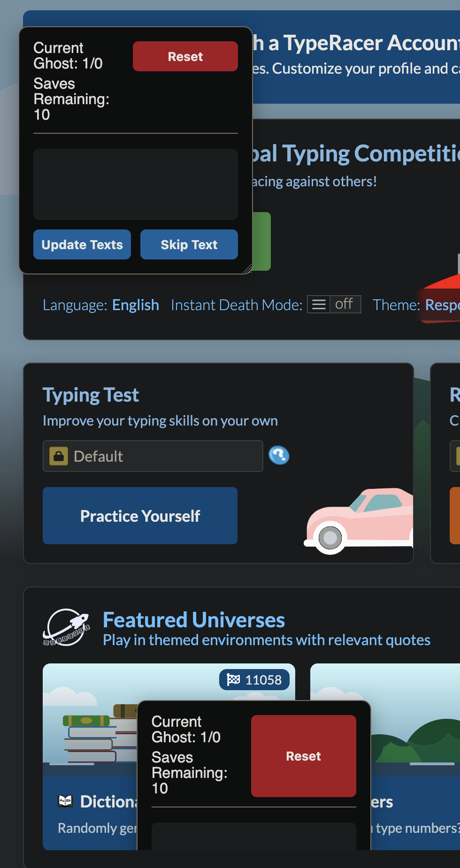Viewport: 460px width, 868px height.
Task: Click the Featured Universes rocket planet icon
Action: (67, 627)
